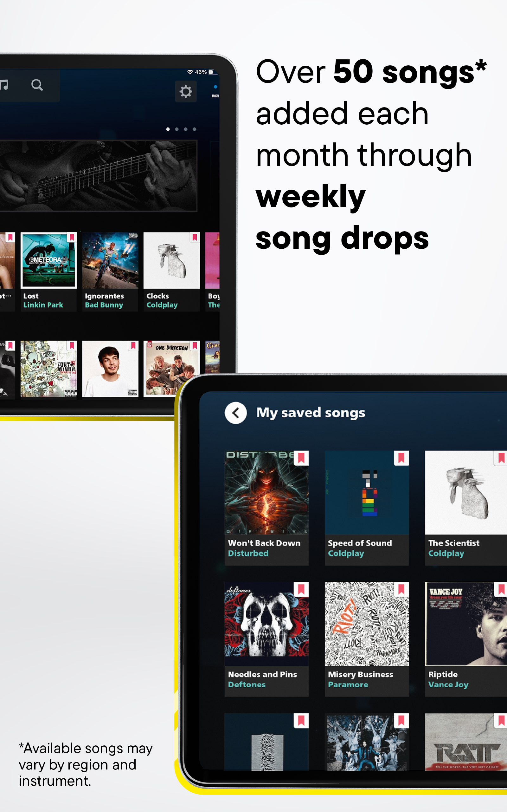Open settings with the gear icon

click(185, 91)
